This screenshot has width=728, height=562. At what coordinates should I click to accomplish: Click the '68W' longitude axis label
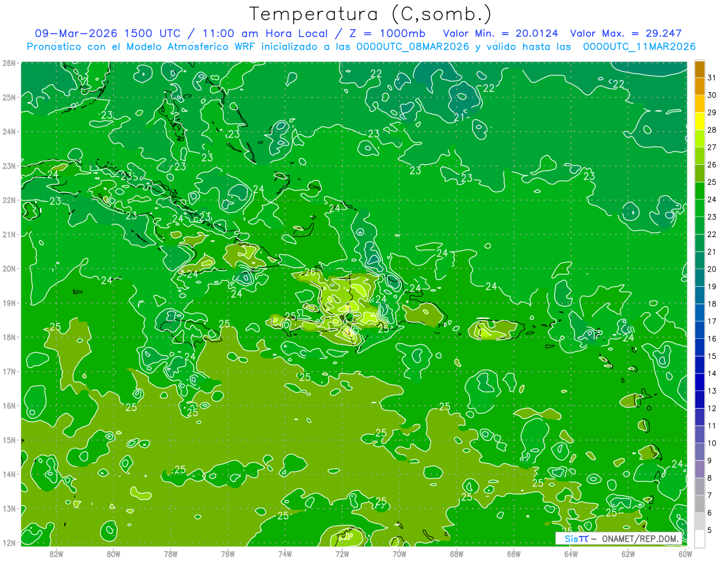click(x=457, y=553)
